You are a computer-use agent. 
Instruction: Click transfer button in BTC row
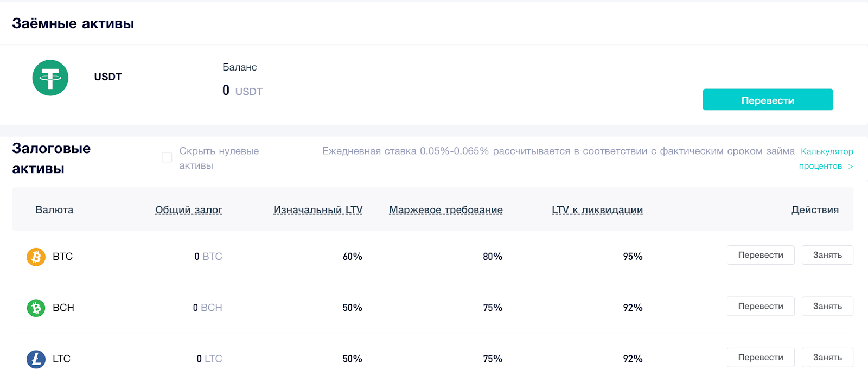point(761,255)
